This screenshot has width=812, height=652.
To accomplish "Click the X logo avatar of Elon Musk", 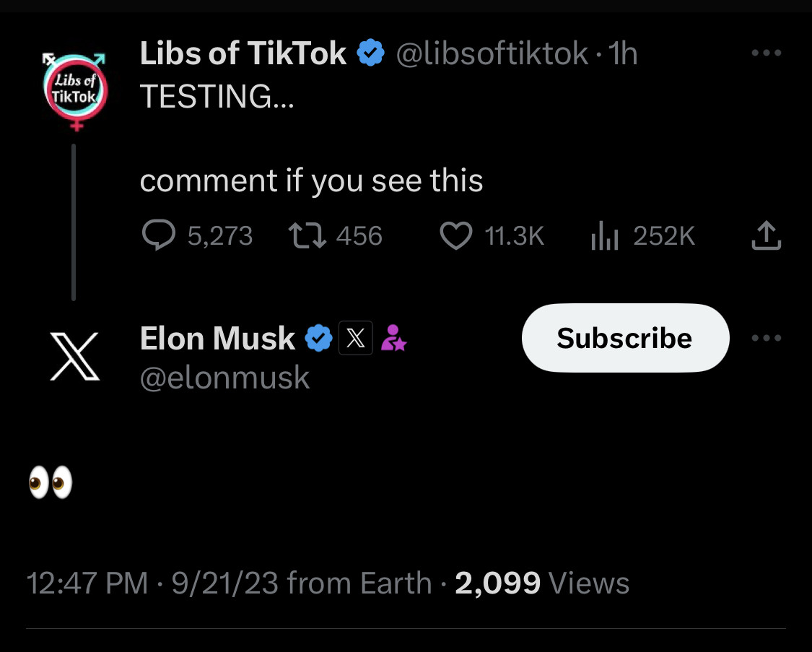I will (x=74, y=357).
